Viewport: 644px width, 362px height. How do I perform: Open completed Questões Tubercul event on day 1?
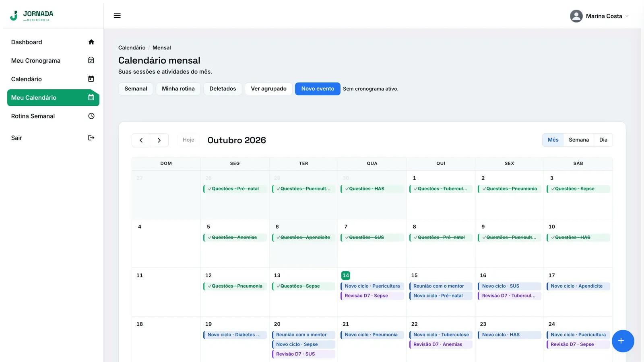pyautogui.click(x=441, y=189)
